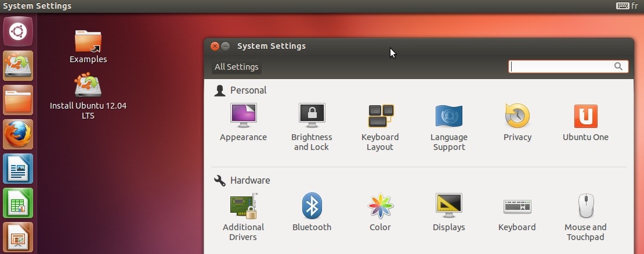644x254 pixels.
Task: Launch the Install Ubuntu icon in the launcher
Action: point(17,66)
